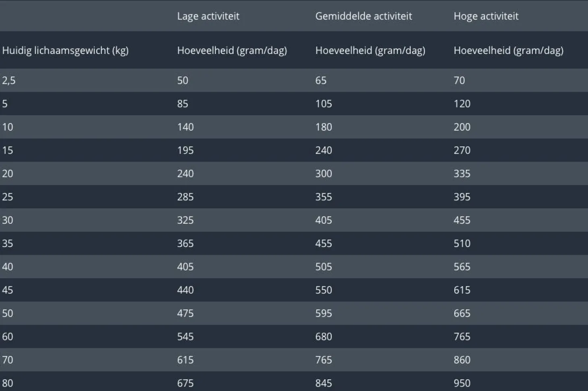Click 'Hoeveelheid (gram/dag)' under Hoge activiteit

point(508,51)
